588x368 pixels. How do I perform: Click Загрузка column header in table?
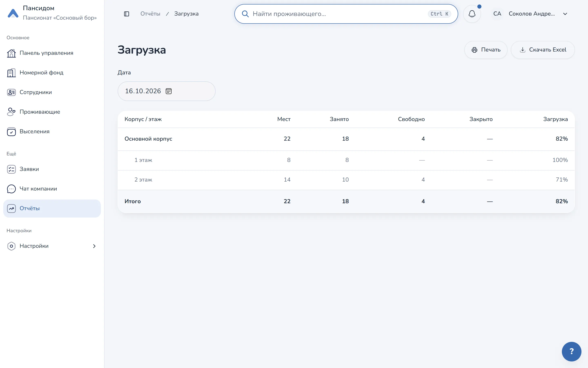pos(556,119)
